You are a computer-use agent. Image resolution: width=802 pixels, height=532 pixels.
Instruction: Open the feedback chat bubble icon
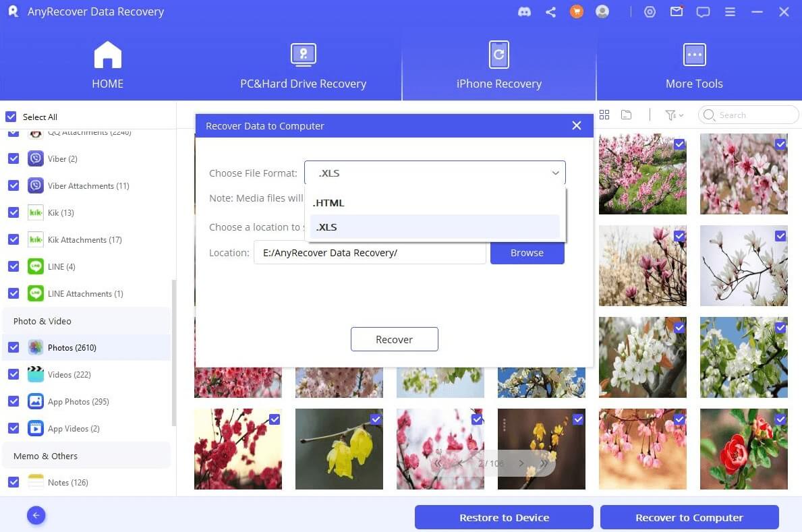[704, 11]
